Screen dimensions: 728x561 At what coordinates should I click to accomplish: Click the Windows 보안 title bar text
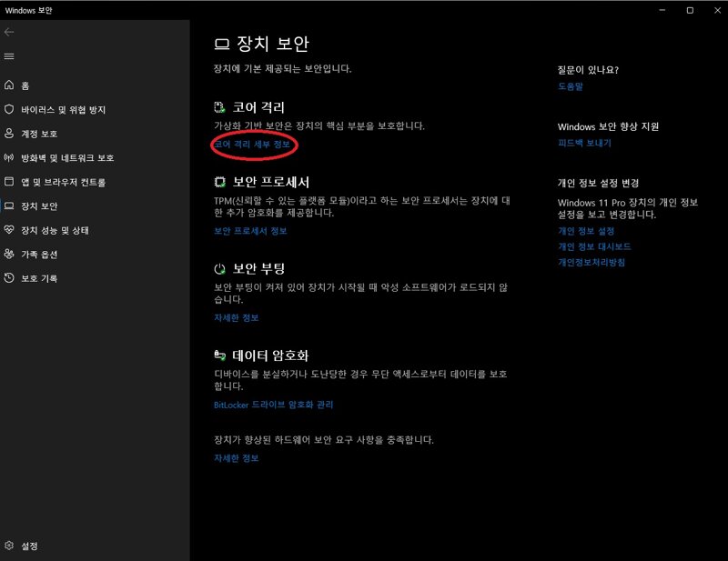pos(28,10)
